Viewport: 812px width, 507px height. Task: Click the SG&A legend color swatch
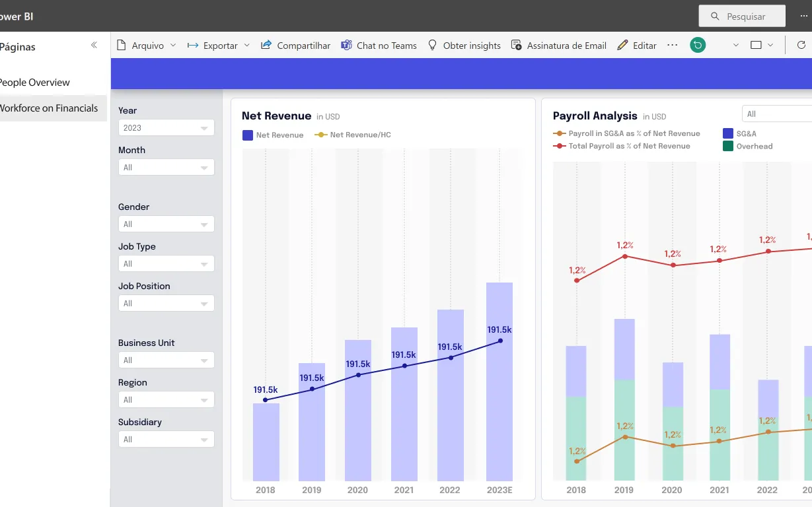pos(728,134)
